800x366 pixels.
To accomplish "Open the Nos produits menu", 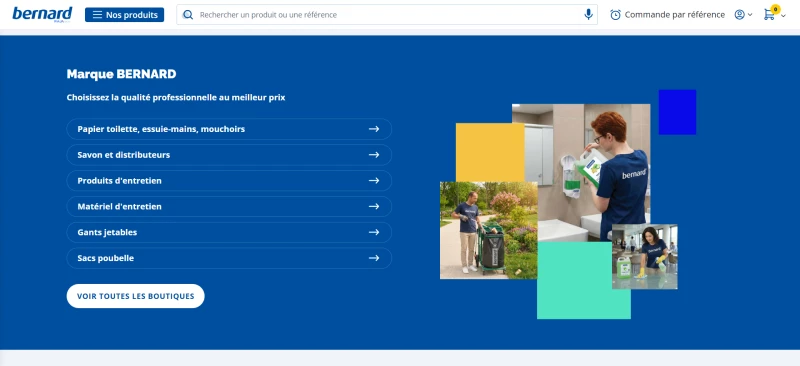I will [124, 15].
